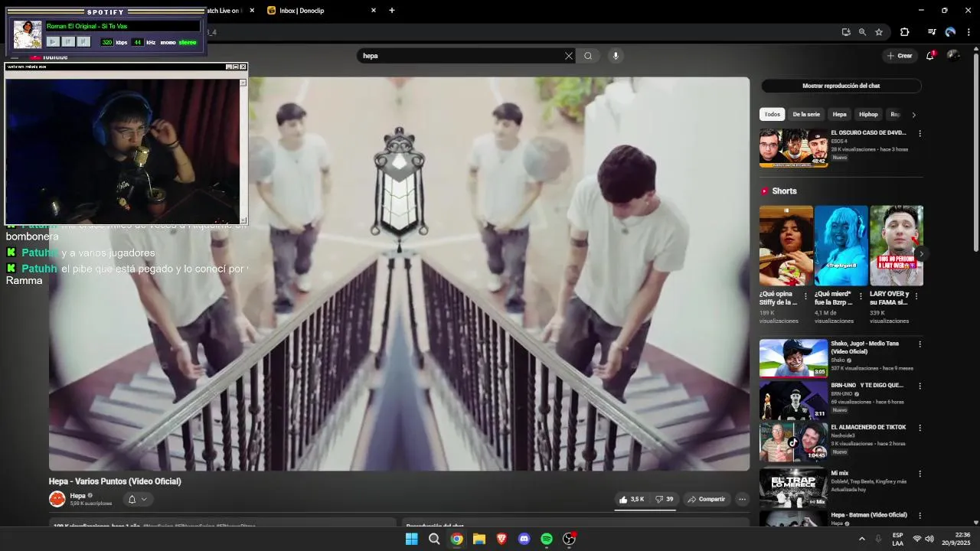
Task: Open options for 'LARY OVER y su FAMA' short
Action: pos(917,295)
